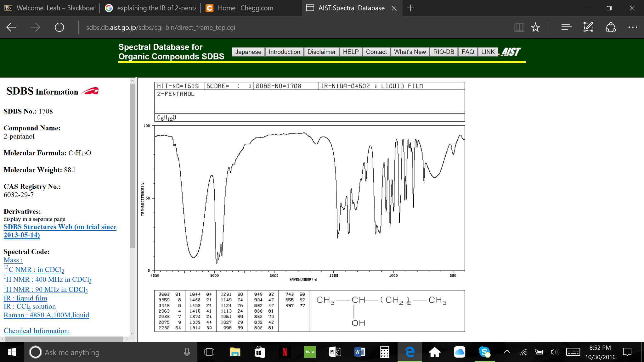This screenshot has height=362, width=644.
Task: Open the IR : CCl4 solution spectrum
Action: (x=30, y=306)
